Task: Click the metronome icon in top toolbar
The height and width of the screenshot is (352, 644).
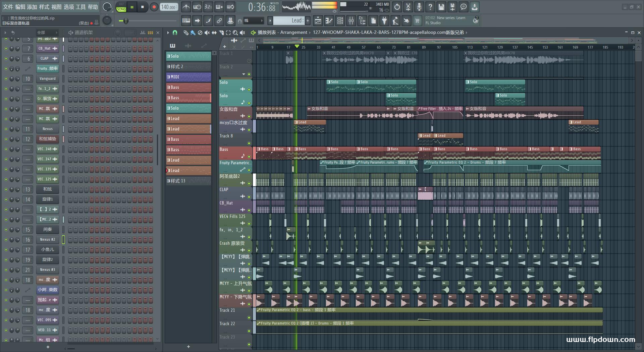Action: coord(186,7)
